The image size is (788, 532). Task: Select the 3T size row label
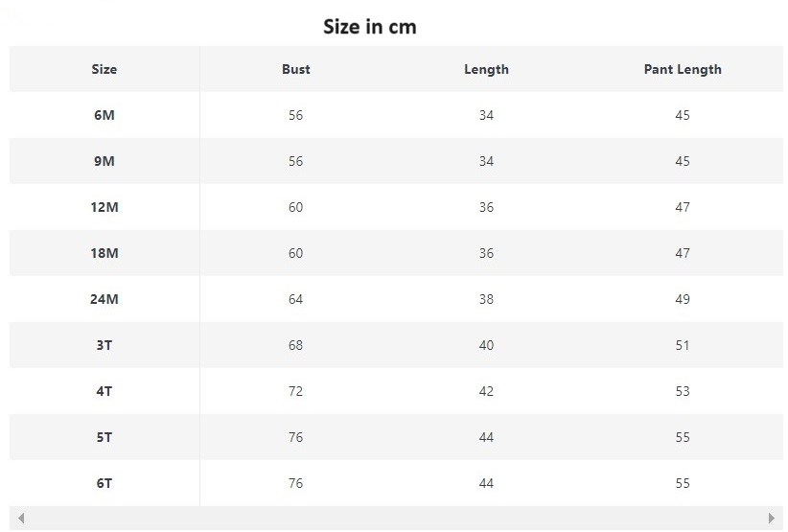(104, 345)
